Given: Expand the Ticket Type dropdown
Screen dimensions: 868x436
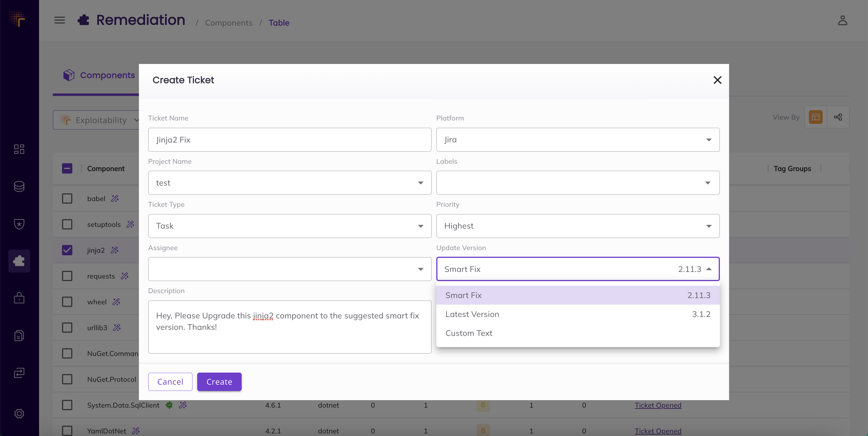Looking at the screenshot, I should [x=289, y=226].
